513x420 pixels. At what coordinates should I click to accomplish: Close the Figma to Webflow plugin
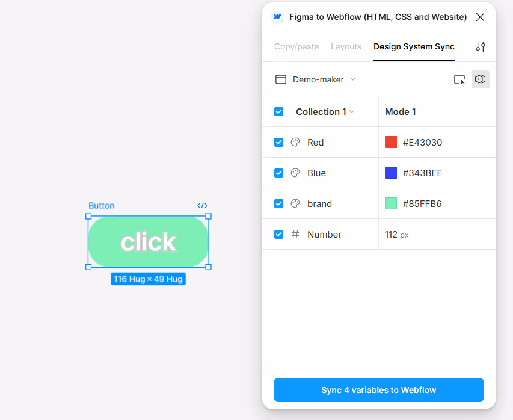click(x=480, y=17)
